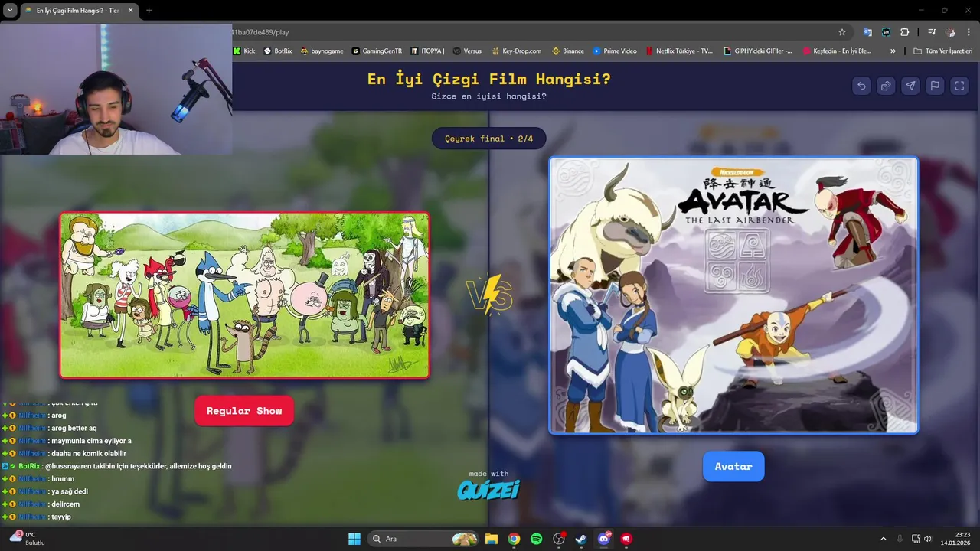This screenshot has height=551, width=980.
Task: Open a new browser tab
Action: pos(149,11)
